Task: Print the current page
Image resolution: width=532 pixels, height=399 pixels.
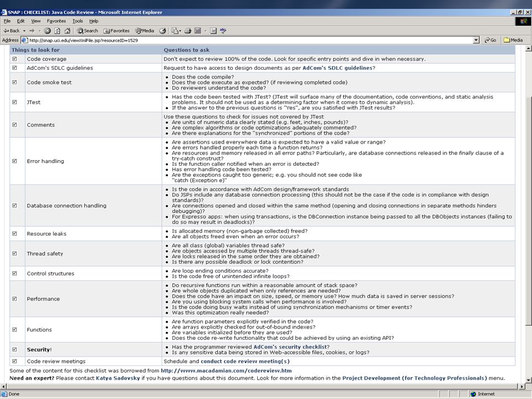Action: coord(188,30)
